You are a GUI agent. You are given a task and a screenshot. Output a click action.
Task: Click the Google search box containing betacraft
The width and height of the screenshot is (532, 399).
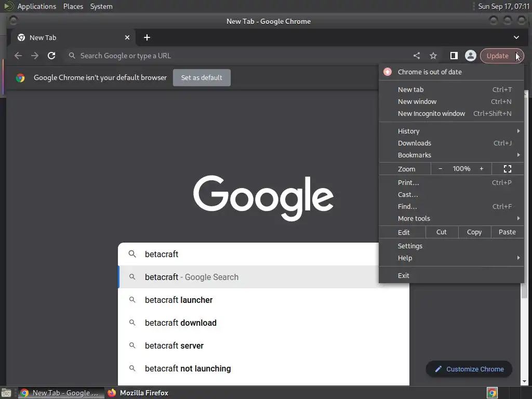pos(249,254)
